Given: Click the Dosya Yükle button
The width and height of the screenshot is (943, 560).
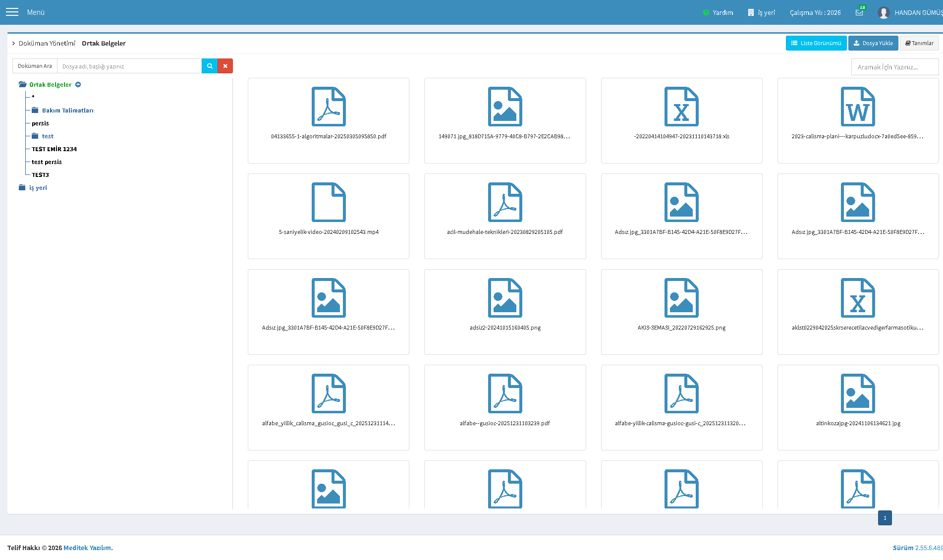Looking at the screenshot, I should click(x=873, y=43).
